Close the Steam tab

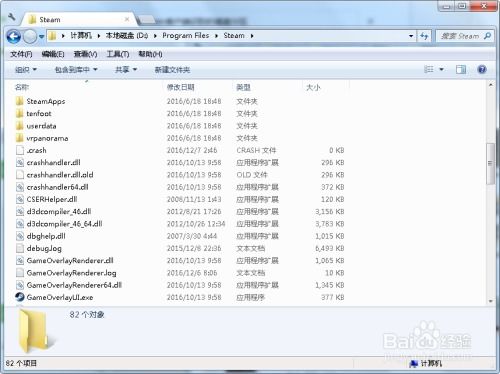coord(127,19)
